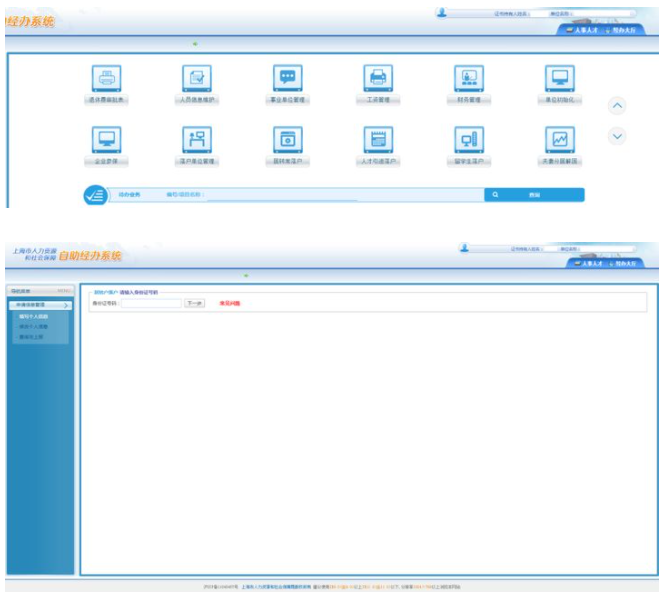Click 人事人才 tab in lower window
This screenshot has width=666, height=598.
589,264
